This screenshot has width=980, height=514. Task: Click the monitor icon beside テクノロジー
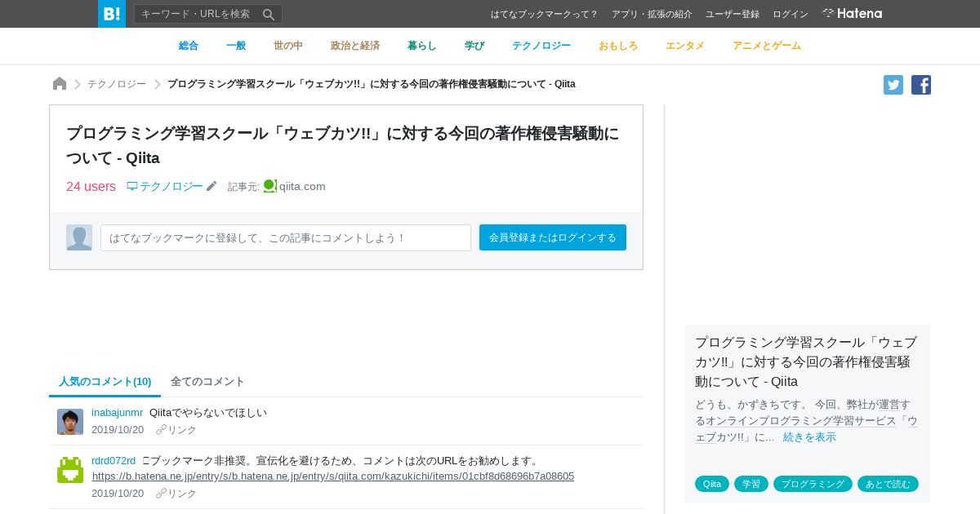(x=132, y=186)
